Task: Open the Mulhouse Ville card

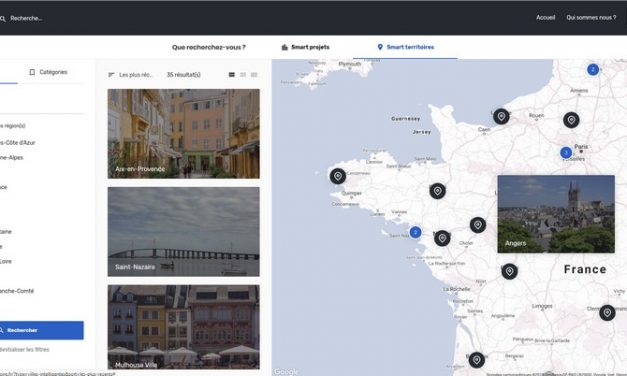Action: point(184,327)
